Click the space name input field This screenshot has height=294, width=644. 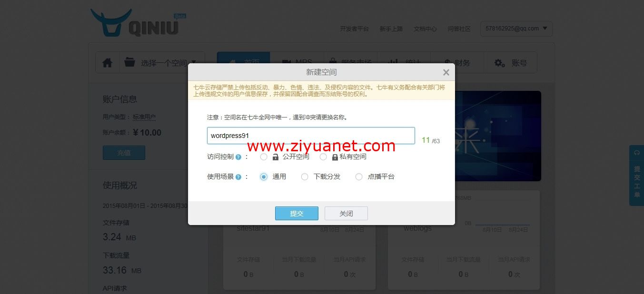[x=311, y=136]
